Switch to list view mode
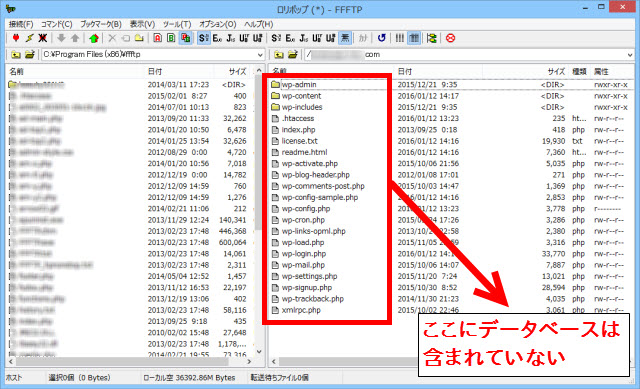The height and width of the screenshot is (389, 640). coord(400,38)
